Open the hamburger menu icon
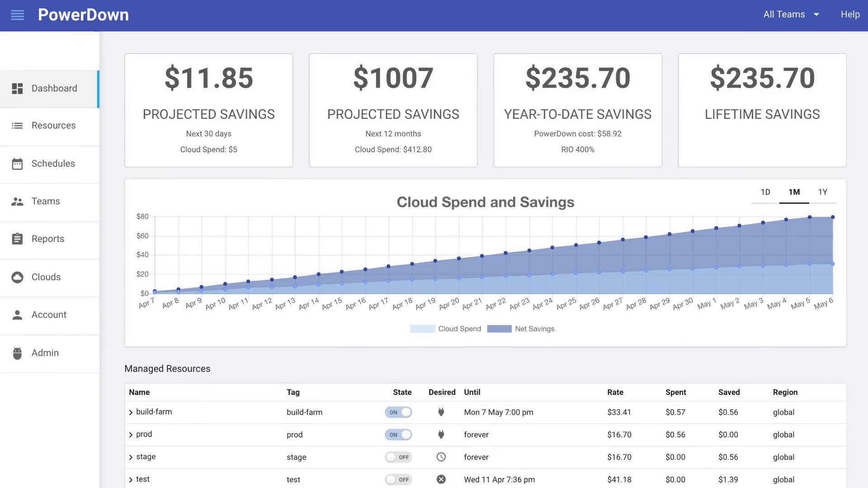This screenshot has height=488, width=868. (x=17, y=15)
